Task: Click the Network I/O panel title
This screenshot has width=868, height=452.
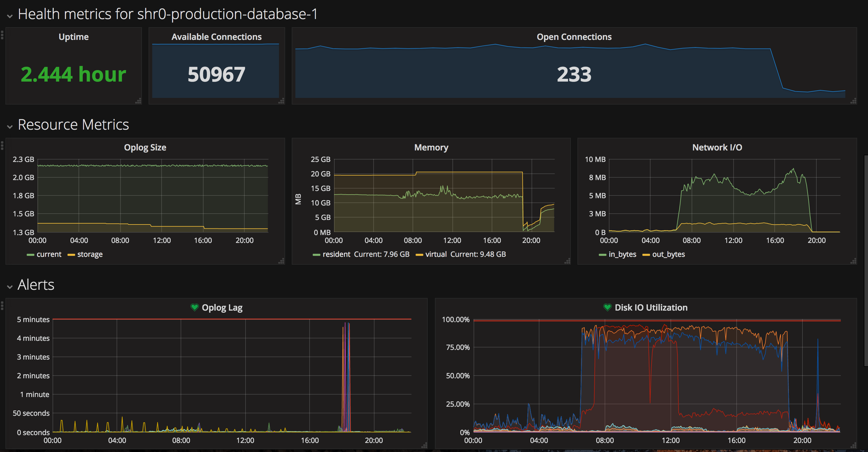Action: 717,147
